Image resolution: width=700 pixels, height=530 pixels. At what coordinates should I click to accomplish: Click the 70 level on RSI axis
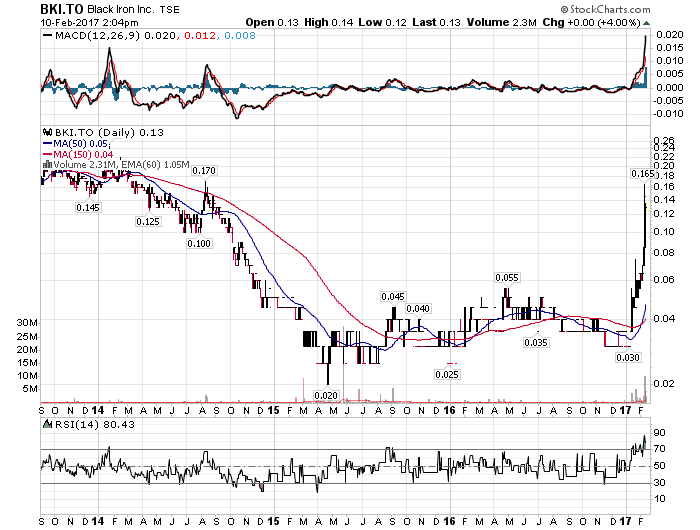tap(659, 449)
